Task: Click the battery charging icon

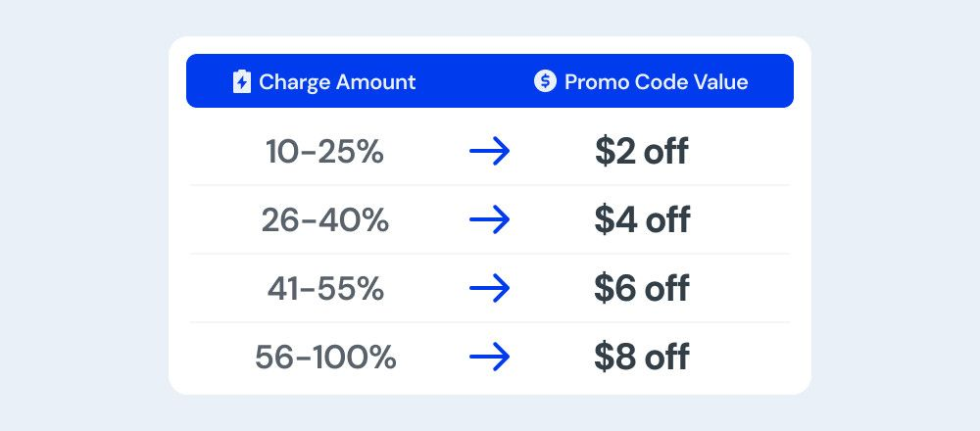Action: pyautogui.click(x=242, y=82)
